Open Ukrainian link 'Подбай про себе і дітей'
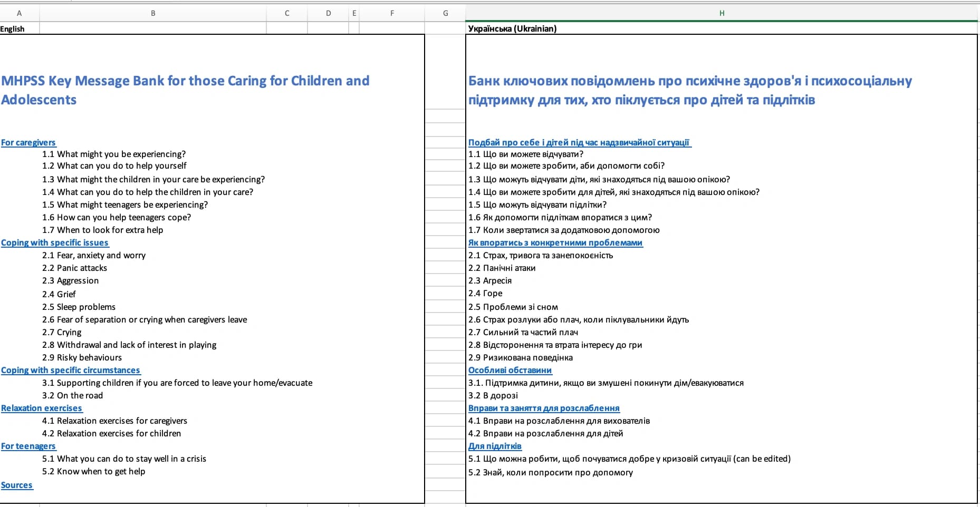Viewport: 980px width, 507px height. pos(579,142)
